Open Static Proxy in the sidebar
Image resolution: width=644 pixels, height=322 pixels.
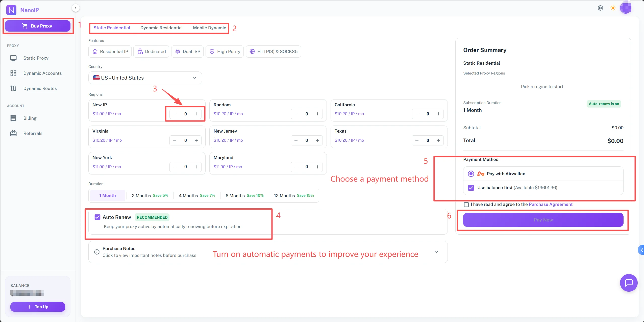36,58
